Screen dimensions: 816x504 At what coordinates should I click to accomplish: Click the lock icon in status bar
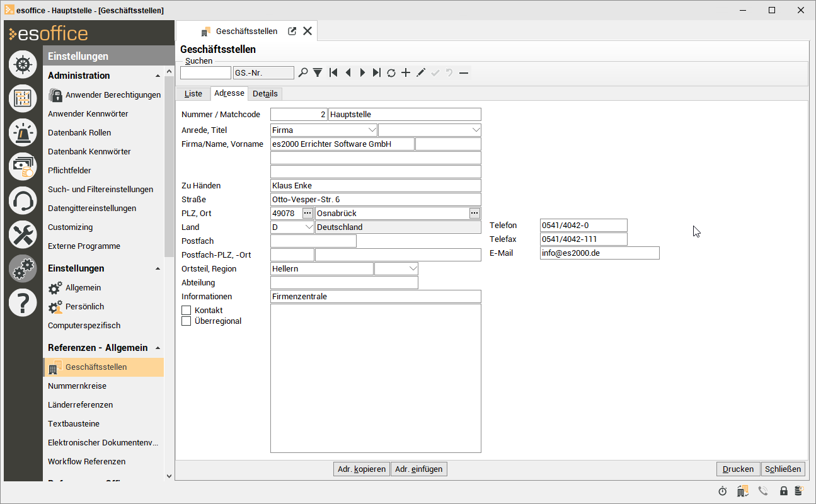click(x=784, y=491)
